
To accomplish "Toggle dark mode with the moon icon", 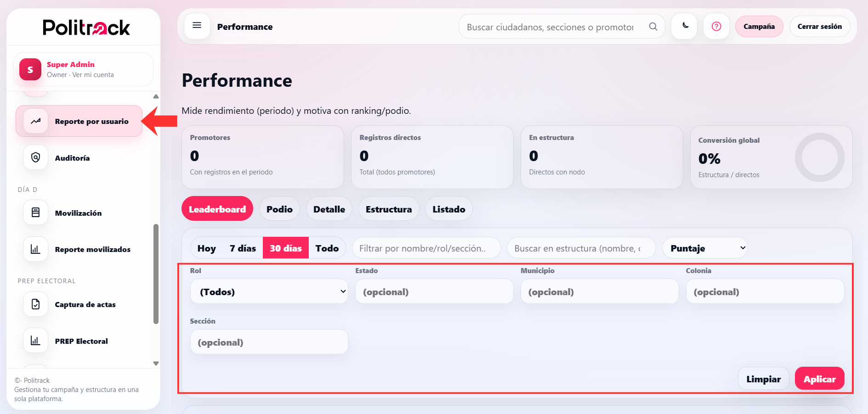I will [684, 26].
